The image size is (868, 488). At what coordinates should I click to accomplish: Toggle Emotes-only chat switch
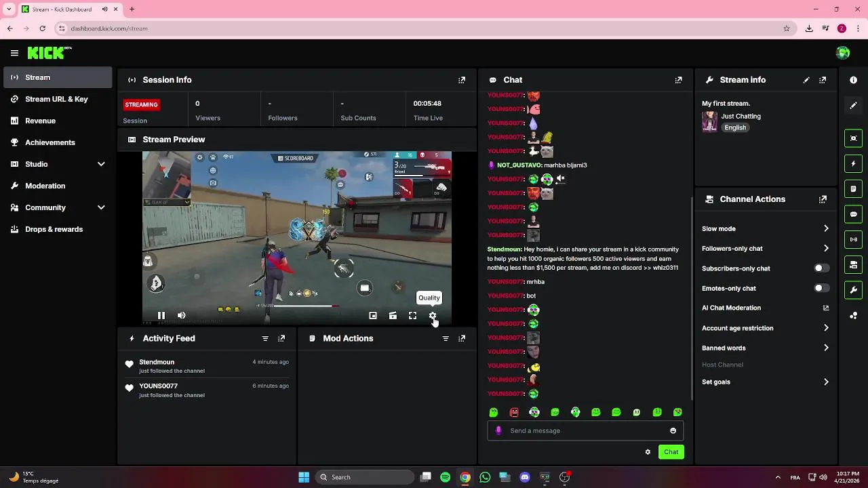[821, 288]
